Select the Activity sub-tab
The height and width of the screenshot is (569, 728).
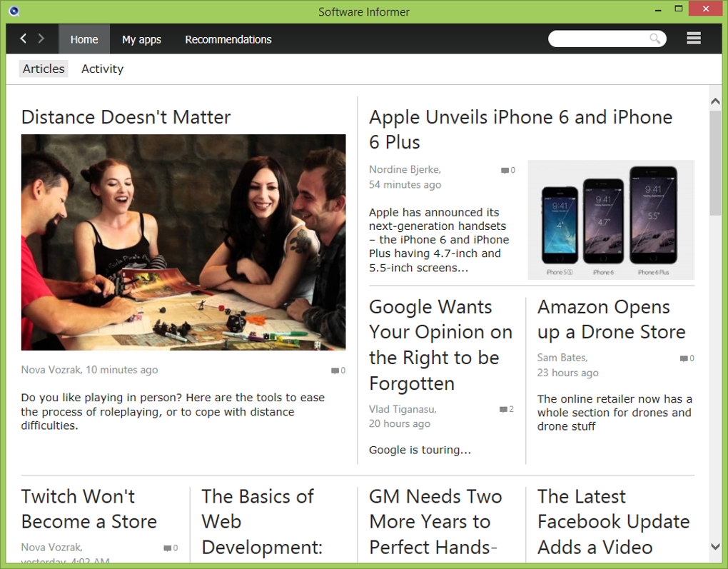click(103, 69)
